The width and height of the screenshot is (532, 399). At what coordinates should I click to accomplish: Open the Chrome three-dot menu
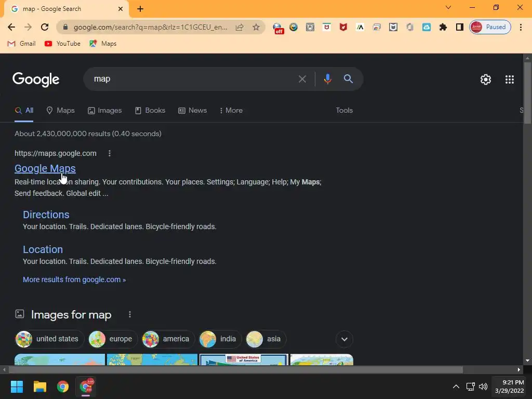[521, 27]
